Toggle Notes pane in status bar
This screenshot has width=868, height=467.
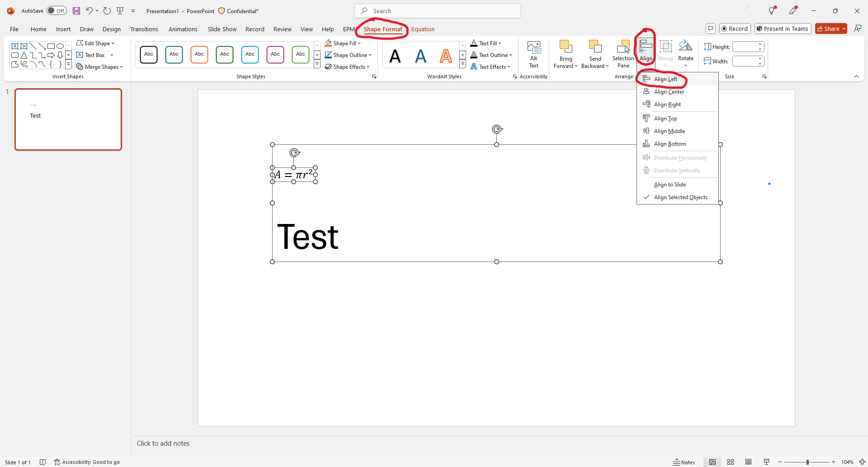point(684,462)
